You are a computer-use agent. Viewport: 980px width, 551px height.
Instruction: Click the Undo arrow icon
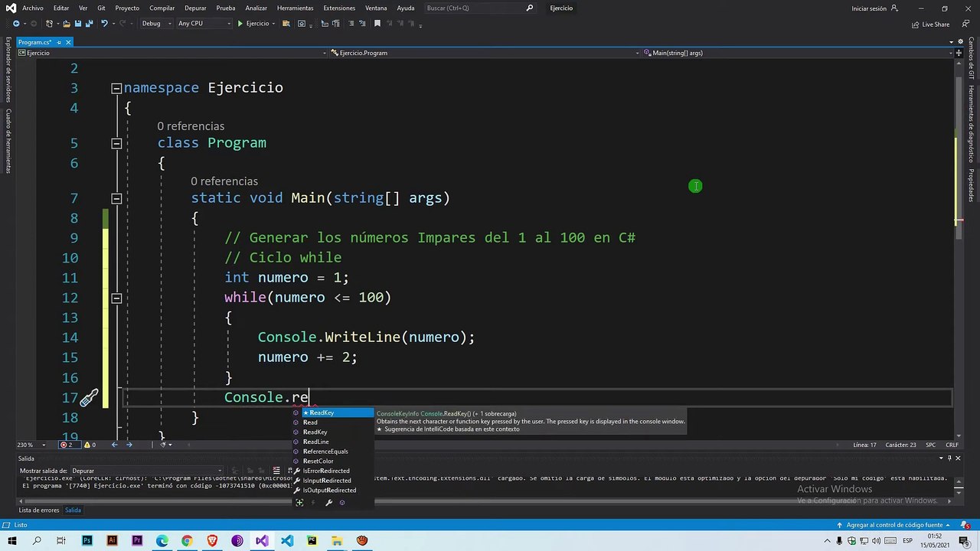tap(105, 24)
